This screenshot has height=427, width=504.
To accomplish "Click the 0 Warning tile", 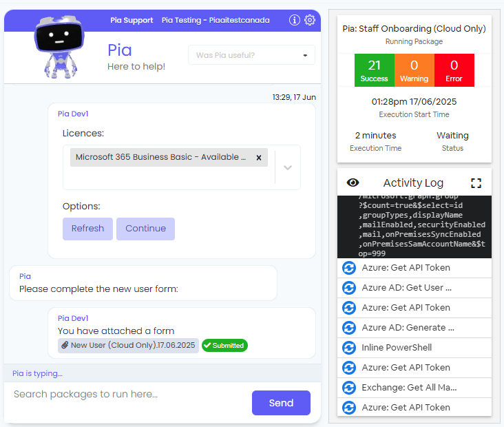I will point(414,70).
